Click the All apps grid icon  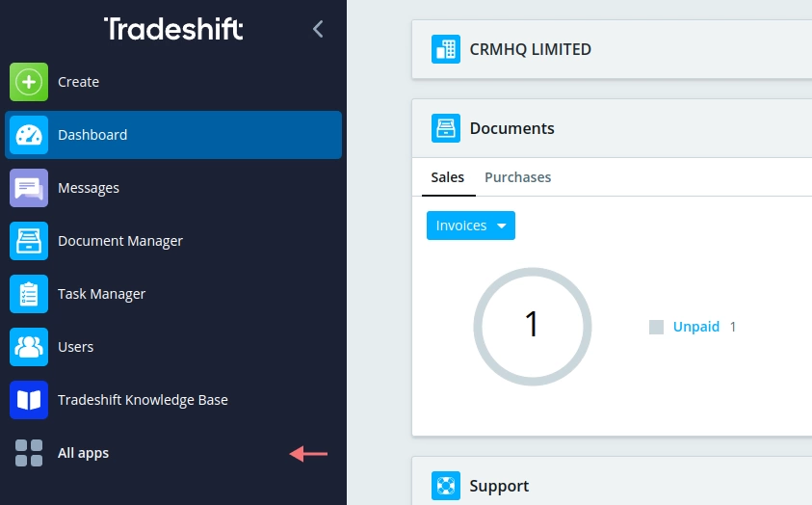(29, 453)
